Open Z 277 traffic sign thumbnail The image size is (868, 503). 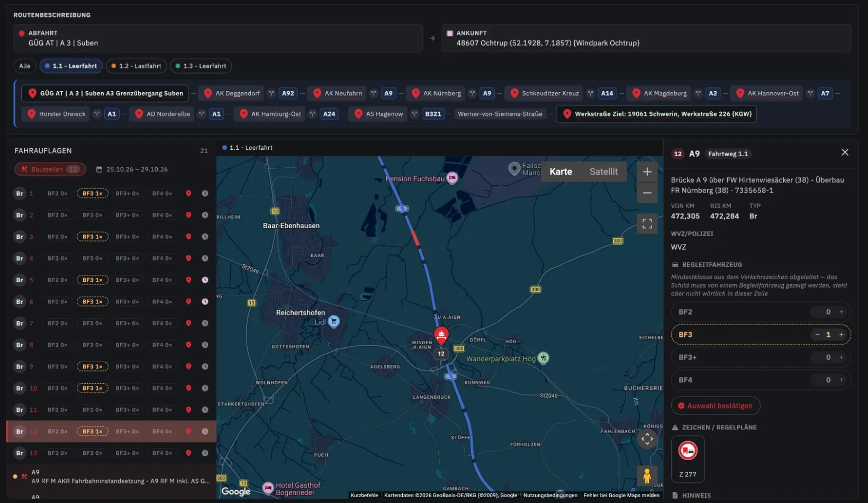pyautogui.click(x=688, y=459)
